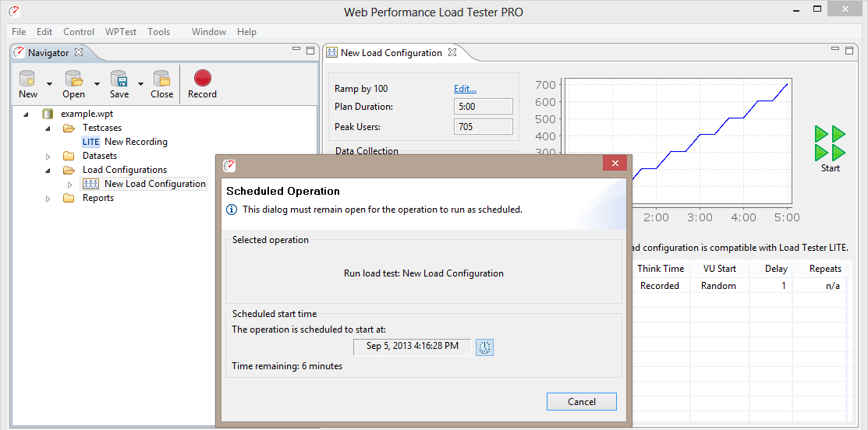Screen dimensions: 868x430
Task: Click the Scheduled Operation dialog title icon
Action: coord(229,165)
